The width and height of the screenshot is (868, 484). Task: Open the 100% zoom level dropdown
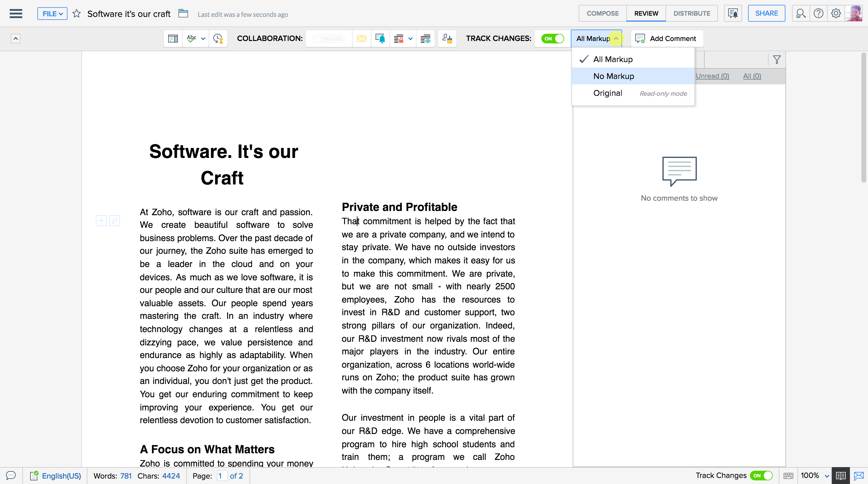[x=814, y=476]
